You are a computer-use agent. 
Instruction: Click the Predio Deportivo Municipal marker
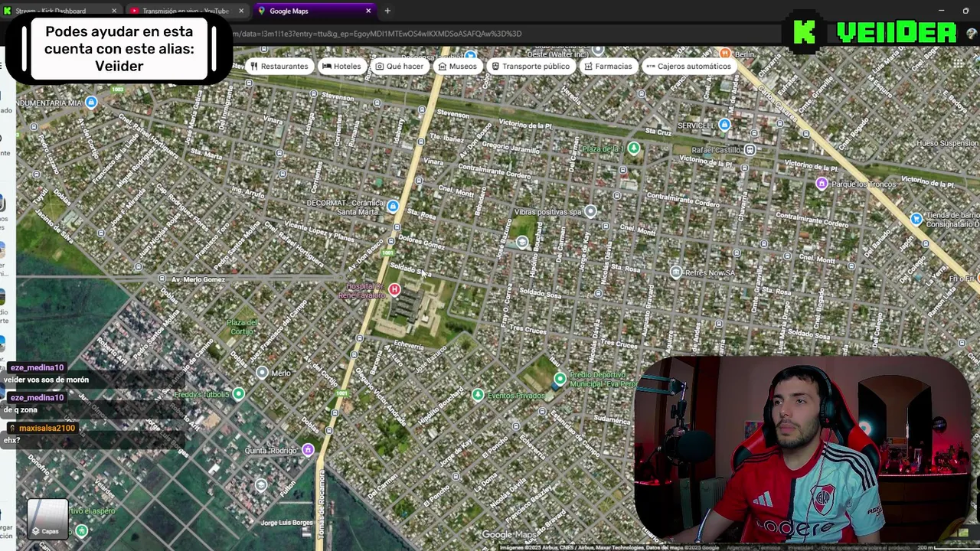(x=560, y=378)
